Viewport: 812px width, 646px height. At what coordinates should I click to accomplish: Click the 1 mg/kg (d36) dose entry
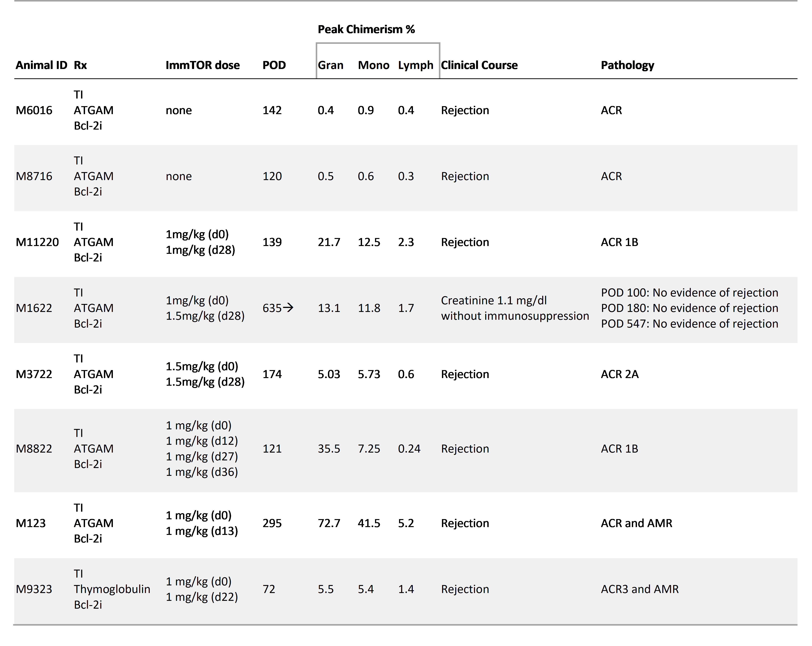pyautogui.click(x=202, y=472)
